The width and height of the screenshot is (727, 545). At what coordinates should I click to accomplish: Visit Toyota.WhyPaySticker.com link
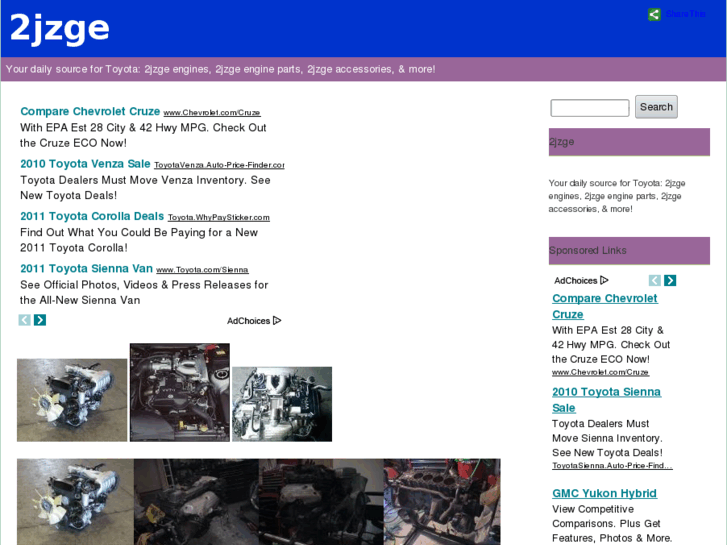tap(218, 218)
